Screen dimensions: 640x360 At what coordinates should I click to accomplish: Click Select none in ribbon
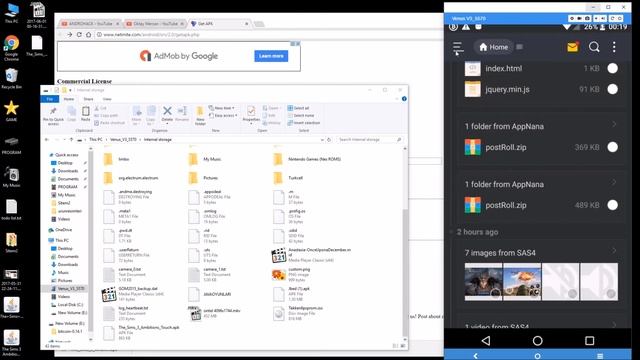(301, 116)
